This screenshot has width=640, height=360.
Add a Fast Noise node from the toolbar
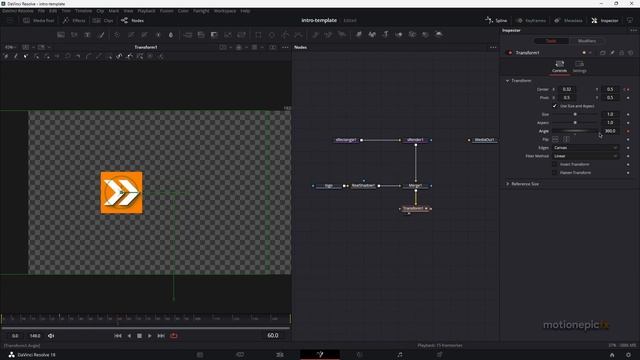pos(74,35)
